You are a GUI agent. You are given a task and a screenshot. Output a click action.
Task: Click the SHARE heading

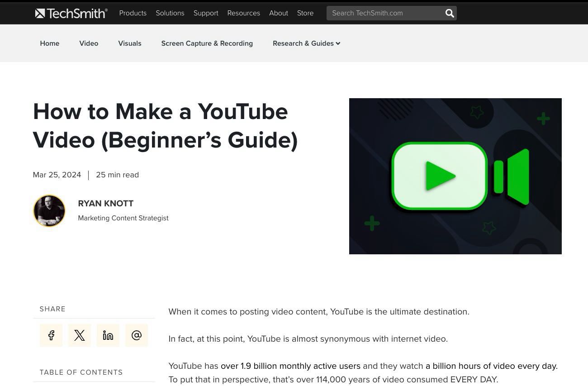(x=52, y=309)
